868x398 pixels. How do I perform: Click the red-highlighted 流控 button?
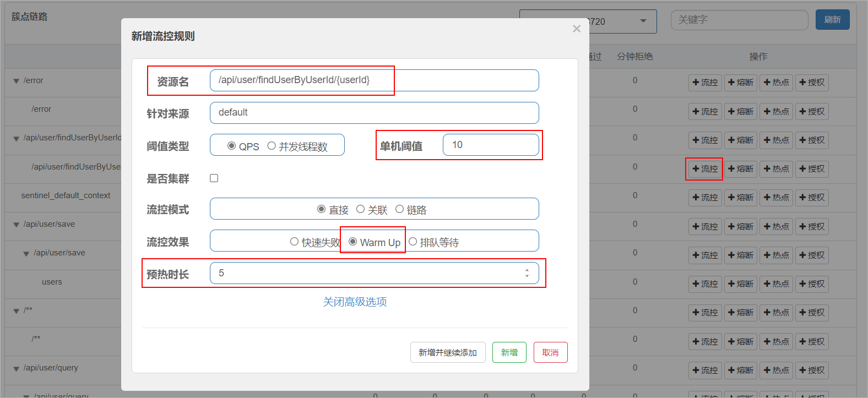click(705, 169)
